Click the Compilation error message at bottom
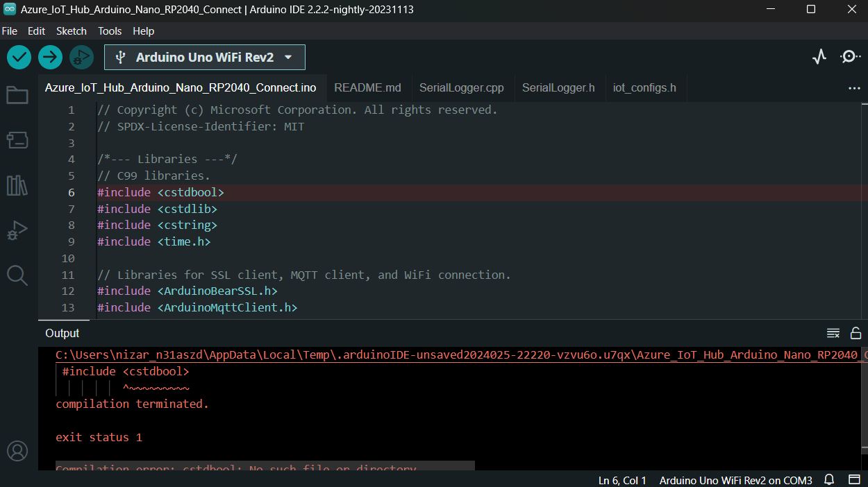The image size is (868, 487). pyautogui.click(x=236, y=469)
